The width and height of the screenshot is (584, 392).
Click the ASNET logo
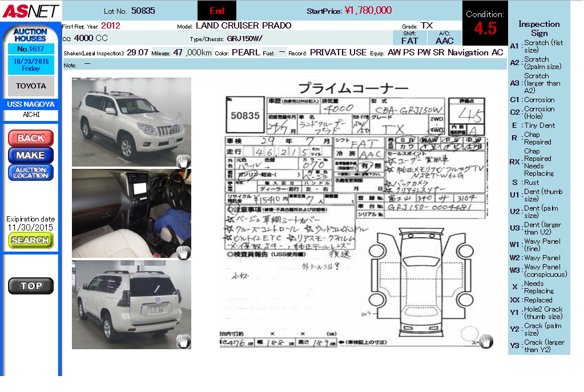coord(30,10)
